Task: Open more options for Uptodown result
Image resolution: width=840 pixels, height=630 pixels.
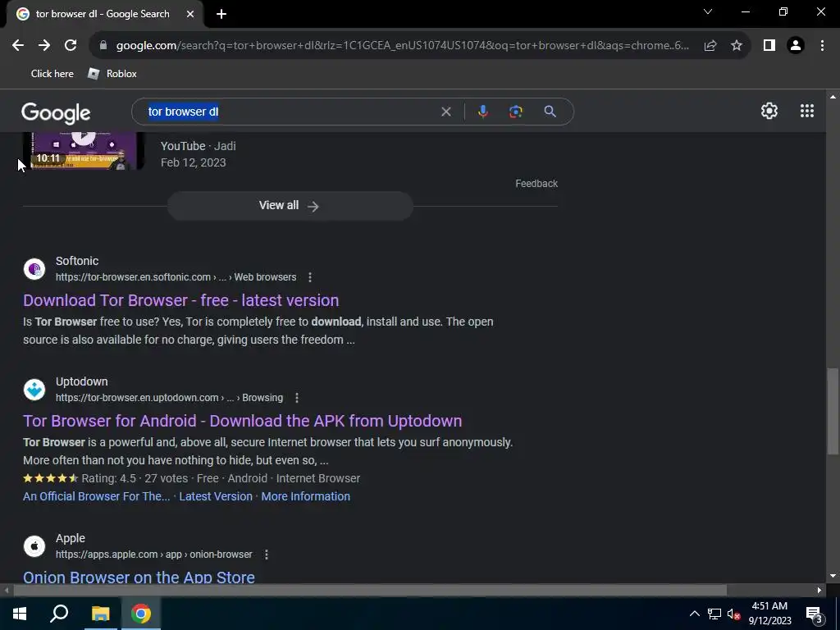Action: pos(296,398)
